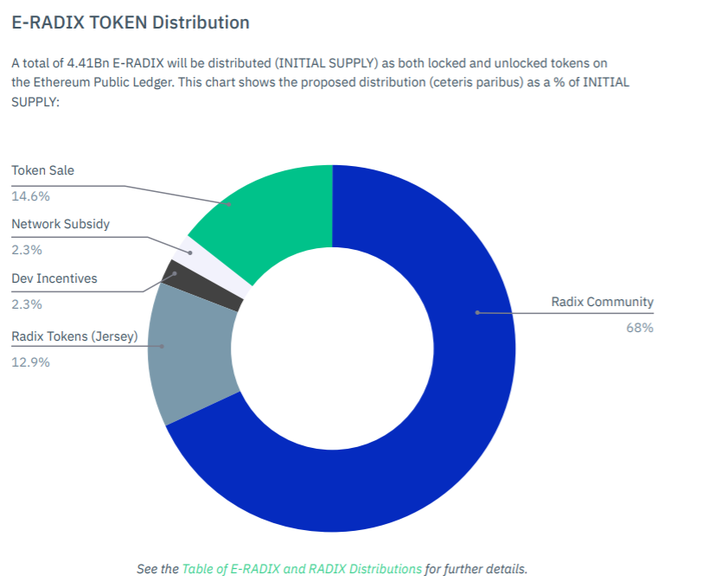Screen dimensions: 708x588
Task: Click the Token Sale label
Action: [43, 170]
